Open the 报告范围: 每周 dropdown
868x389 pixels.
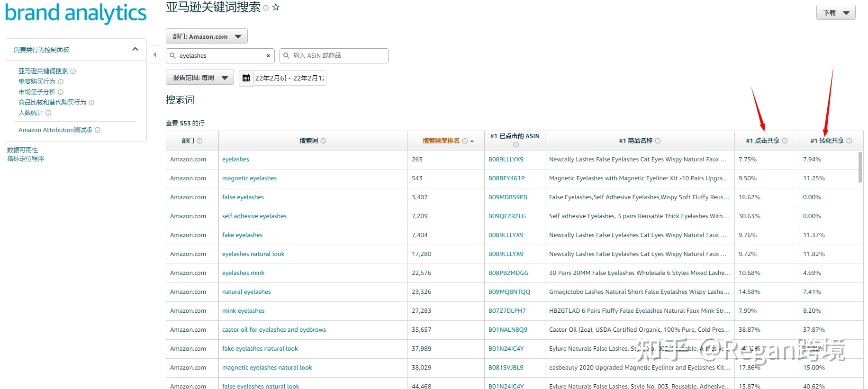tap(200, 78)
